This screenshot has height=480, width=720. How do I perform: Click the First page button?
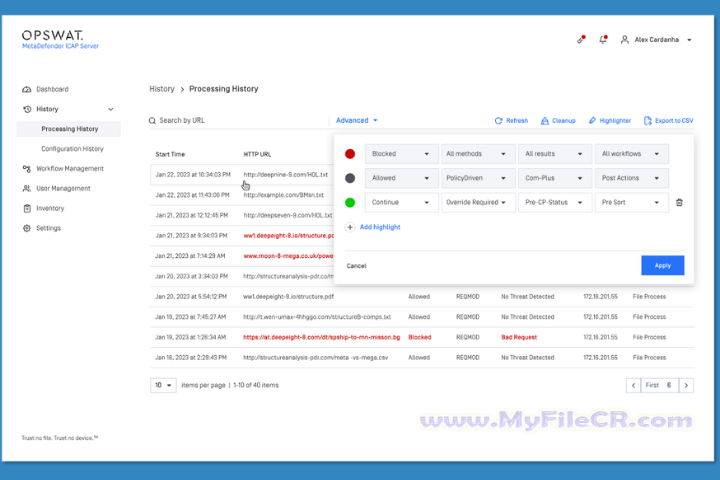pyautogui.click(x=652, y=385)
